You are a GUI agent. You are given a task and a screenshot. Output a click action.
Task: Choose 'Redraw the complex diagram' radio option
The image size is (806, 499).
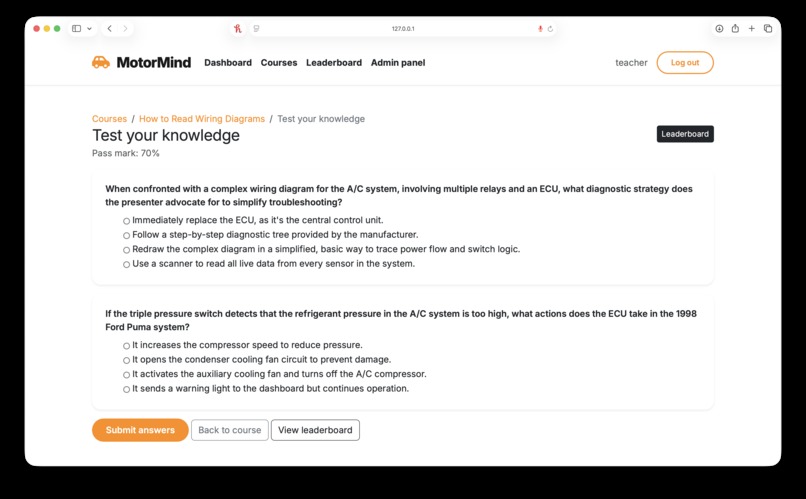click(126, 250)
